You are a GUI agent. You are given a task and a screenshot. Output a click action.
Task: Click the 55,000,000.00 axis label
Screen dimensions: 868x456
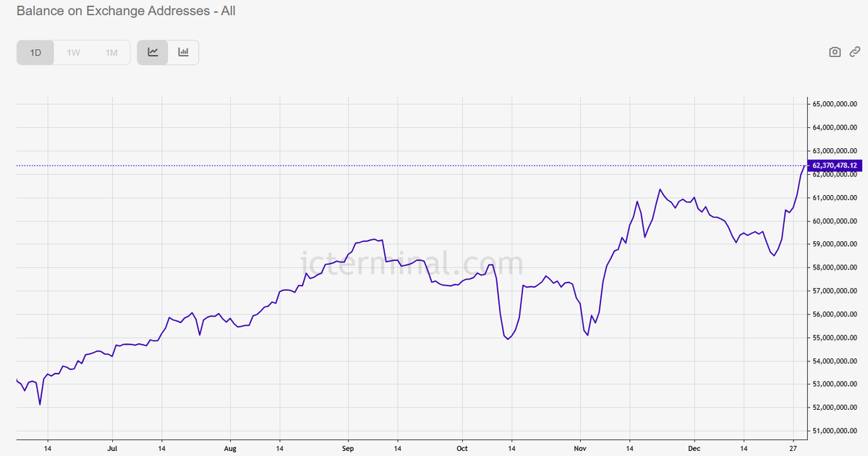pos(835,337)
